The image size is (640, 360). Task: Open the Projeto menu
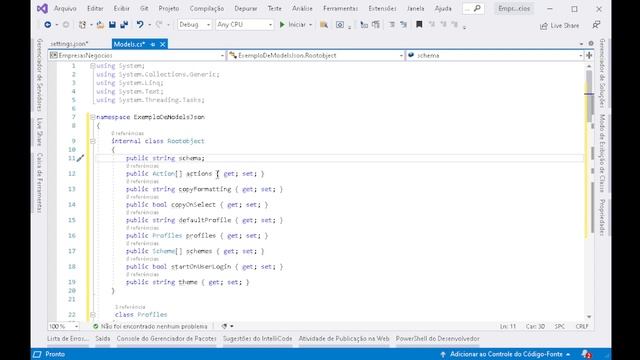pyautogui.click(x=169, y=8)
